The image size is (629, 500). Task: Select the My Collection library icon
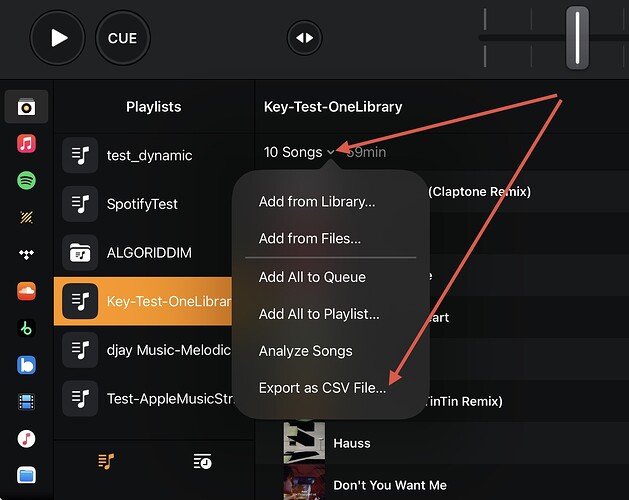(26, 107)
